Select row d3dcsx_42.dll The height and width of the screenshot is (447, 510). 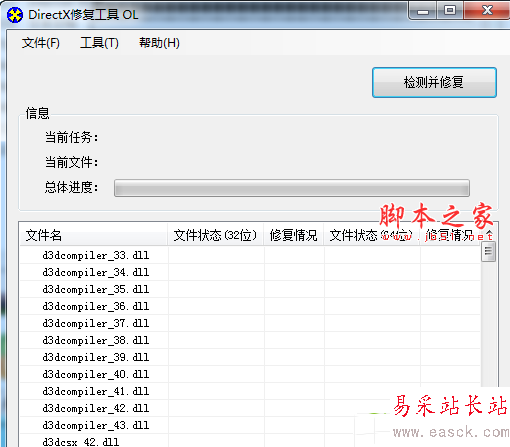coord(250,441)
